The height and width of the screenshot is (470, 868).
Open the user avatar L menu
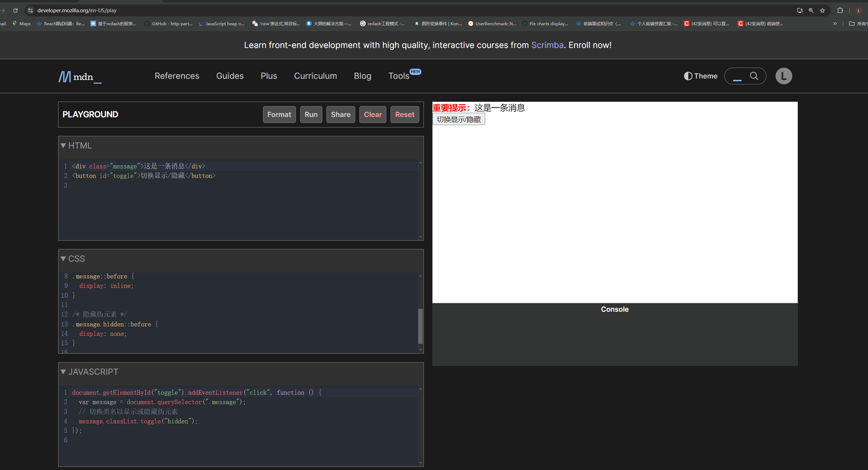tap(784, 76)
